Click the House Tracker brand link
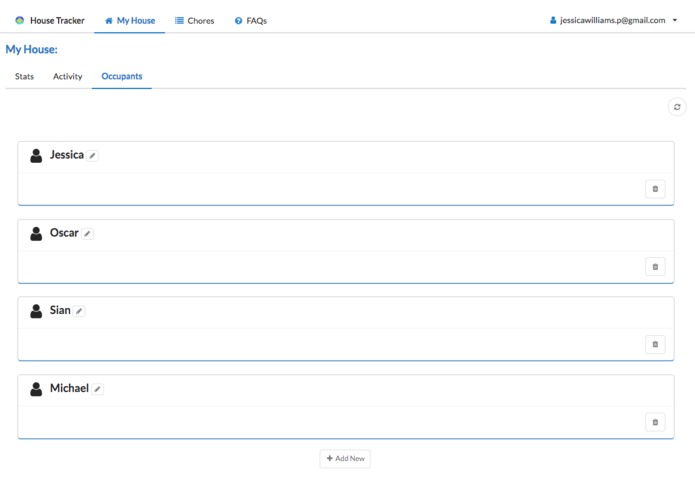 (50, 20)
